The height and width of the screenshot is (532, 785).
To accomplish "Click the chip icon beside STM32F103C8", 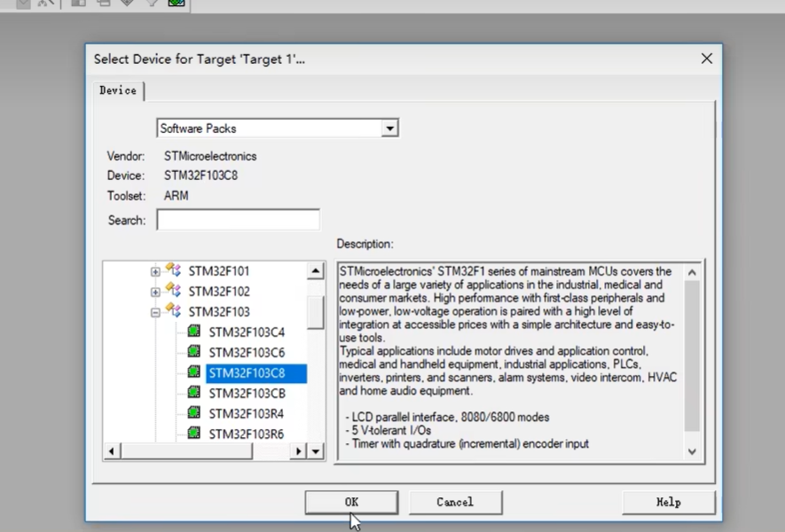I will point(194,372).
